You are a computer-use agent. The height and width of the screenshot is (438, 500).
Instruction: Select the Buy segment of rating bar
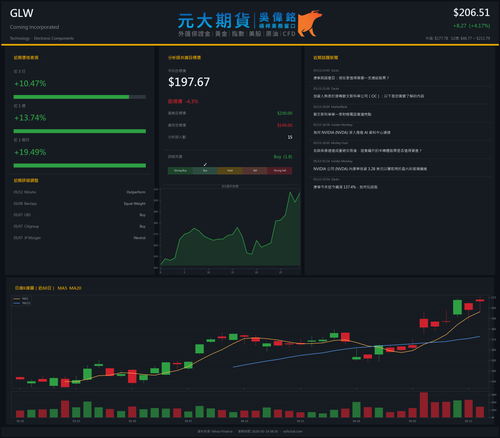[x=205, y=171]
